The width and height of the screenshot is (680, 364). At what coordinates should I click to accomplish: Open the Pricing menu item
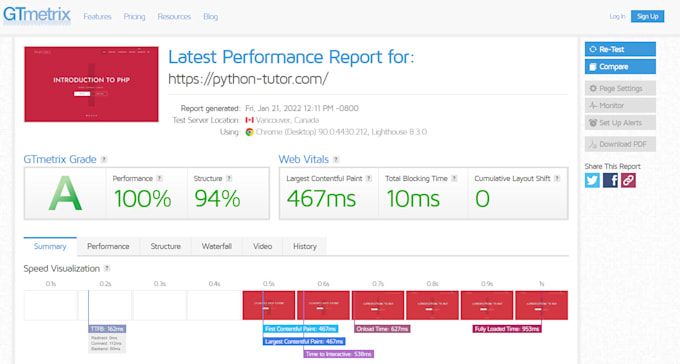pyautogui.click(x=134, y=16)
